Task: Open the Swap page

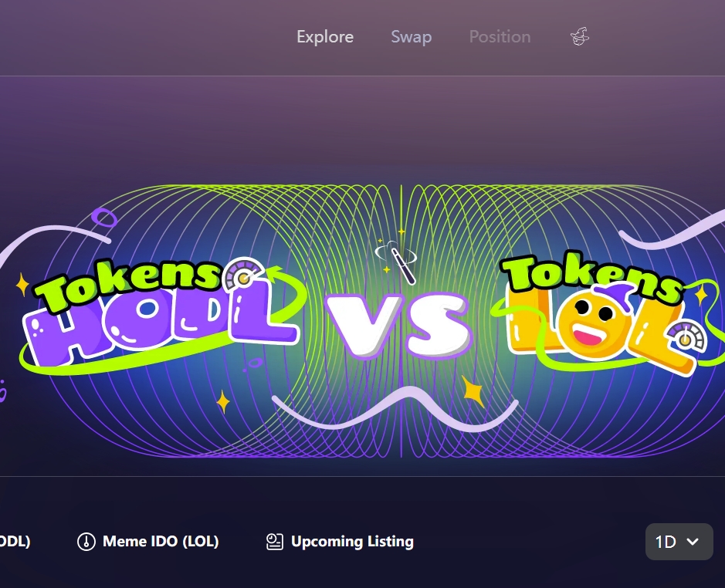Action: [411, 36]
